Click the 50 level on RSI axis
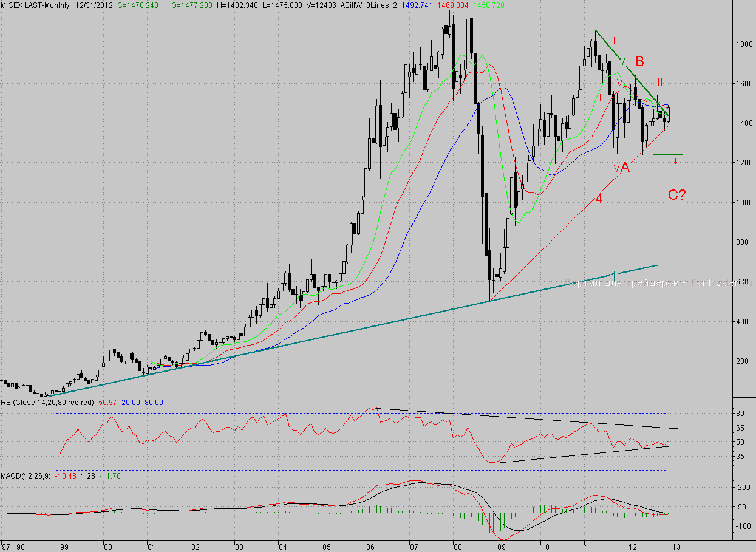Viewport: 756px width, 552px height. (x=739, y=442)
